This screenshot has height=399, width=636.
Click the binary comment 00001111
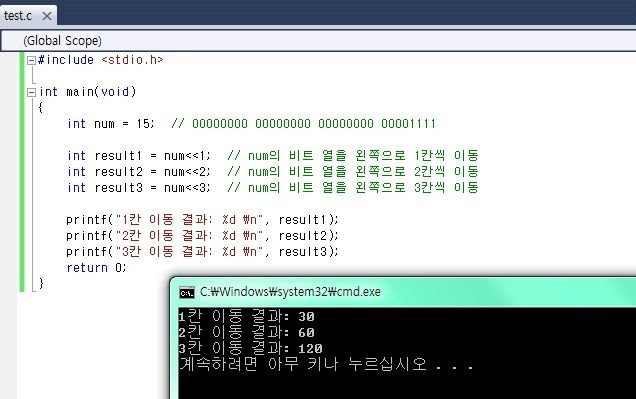pyautogui.click(x=408, y=124)
